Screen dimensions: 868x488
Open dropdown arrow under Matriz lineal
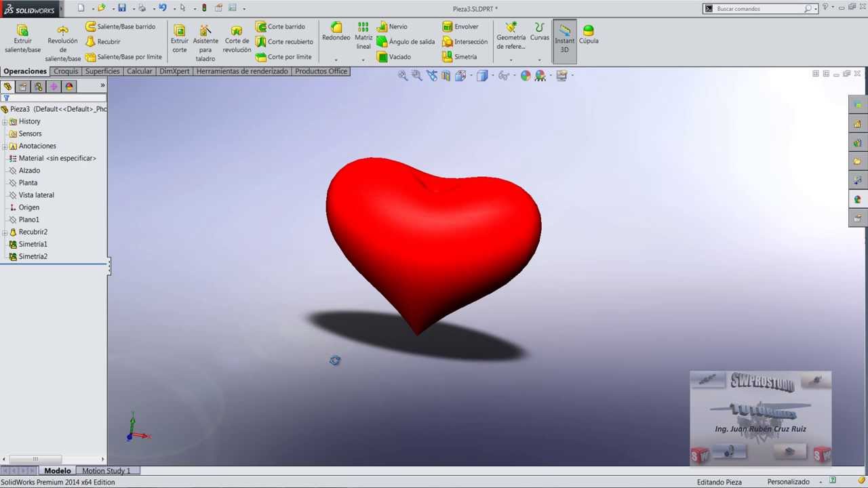coord(363,60)
